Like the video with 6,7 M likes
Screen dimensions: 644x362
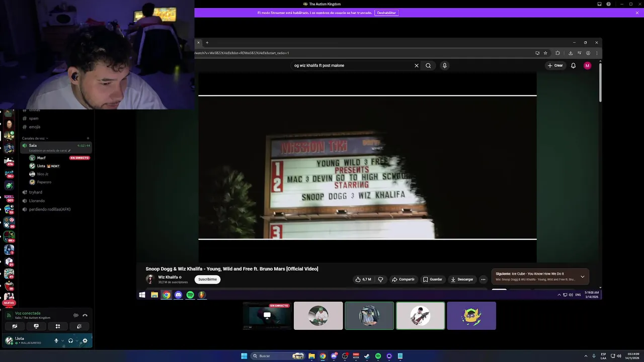(x=363, y=279)
